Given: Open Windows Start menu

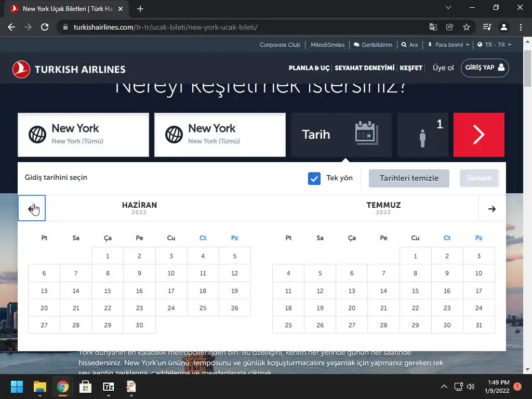Looking at the screenshot, I should click(17, 387).
